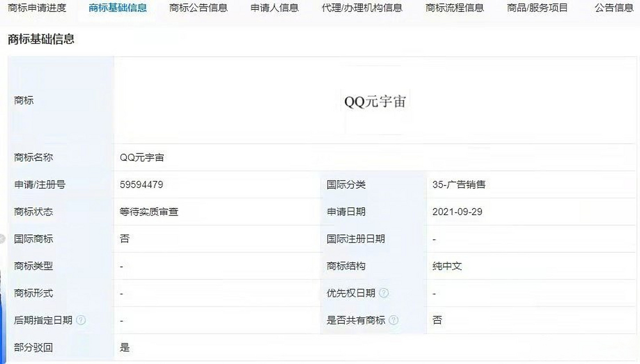
Task: Click the class value 35-广告销售
Action: [459, 185]
